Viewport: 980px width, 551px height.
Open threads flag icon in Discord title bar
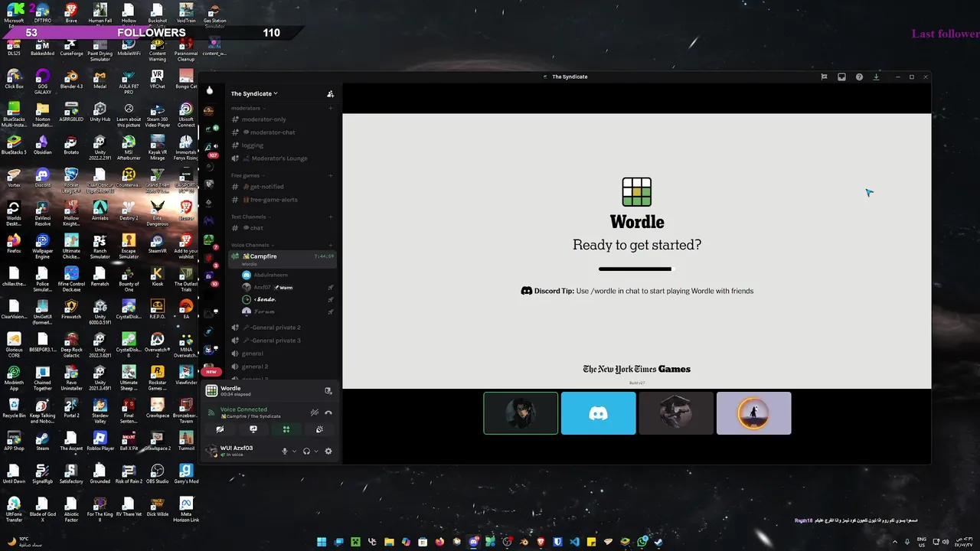pos(824,77)
